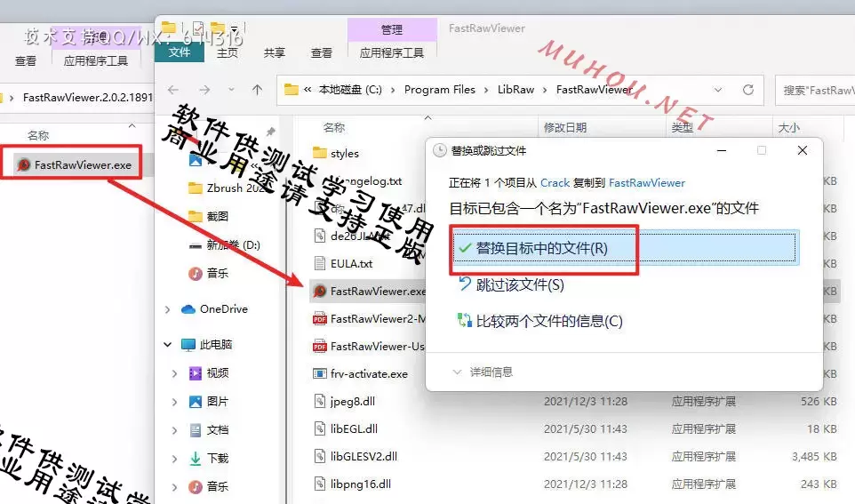Sort by 修改日期 column

(565, 128)
